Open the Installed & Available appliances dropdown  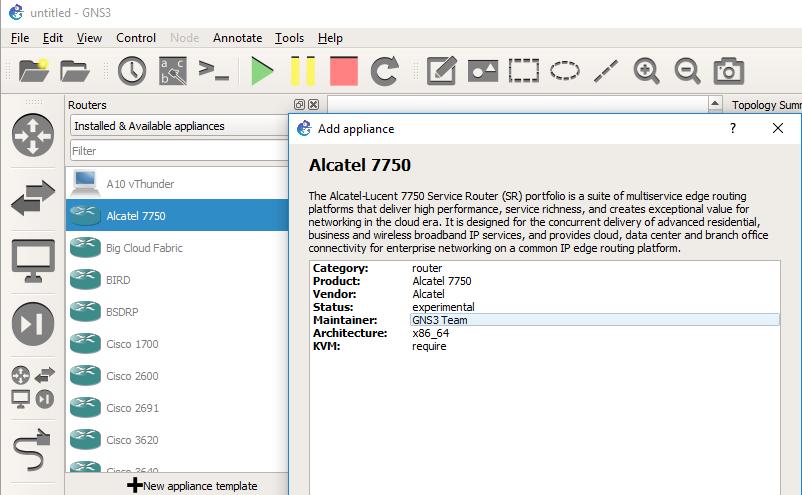point(179,126)
